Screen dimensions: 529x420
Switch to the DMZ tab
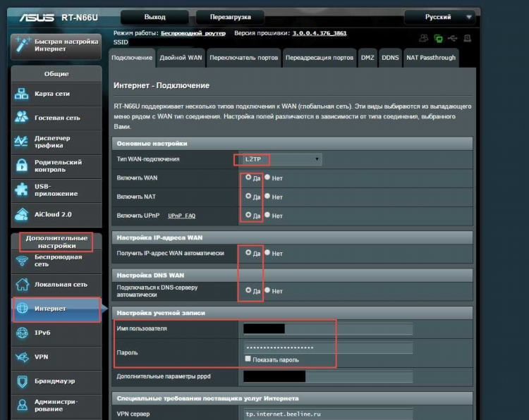[x=367, y=58]
